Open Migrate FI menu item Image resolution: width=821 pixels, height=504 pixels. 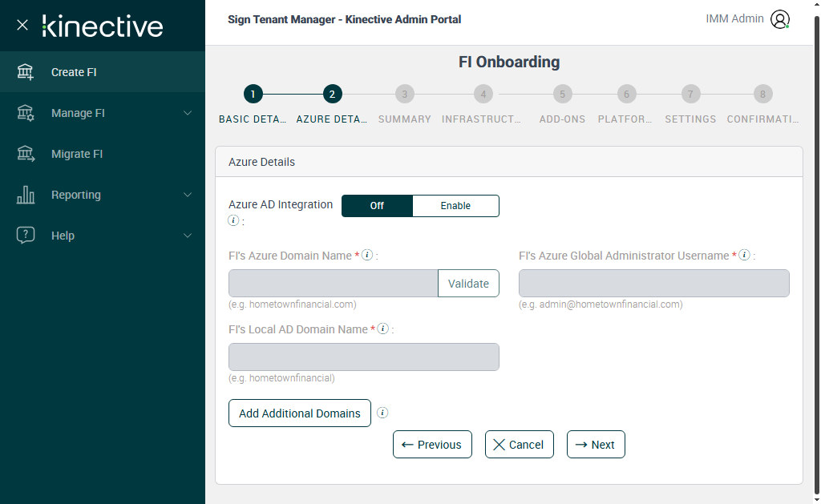point(103,153)
